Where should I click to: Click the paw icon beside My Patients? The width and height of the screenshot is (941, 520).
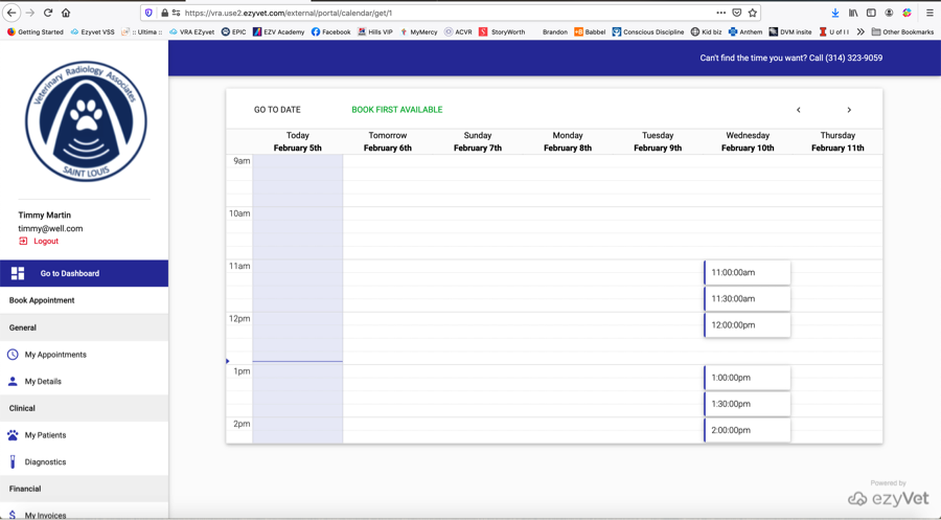click(13, 435)
